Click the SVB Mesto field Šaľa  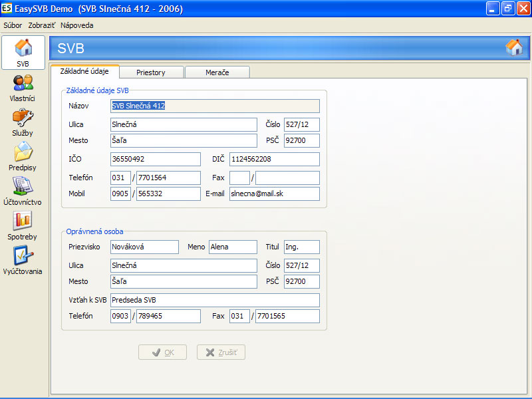184,140
